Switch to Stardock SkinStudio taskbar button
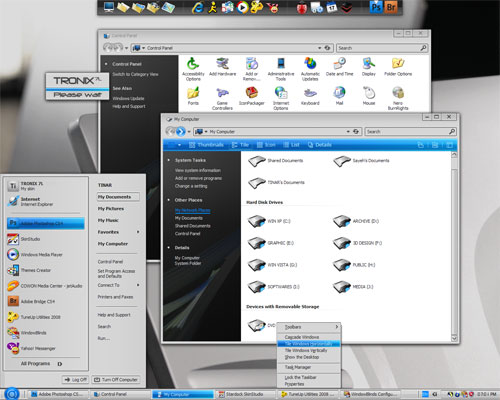 coord(247,394)
